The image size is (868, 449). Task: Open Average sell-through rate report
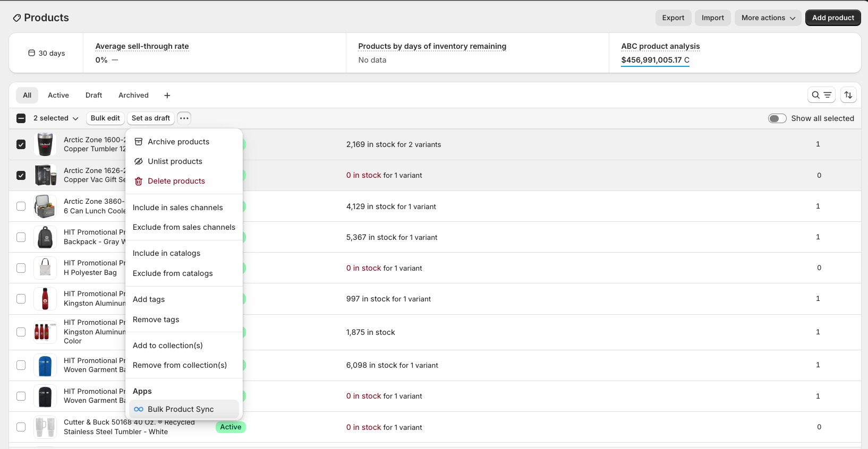[142, 46]
